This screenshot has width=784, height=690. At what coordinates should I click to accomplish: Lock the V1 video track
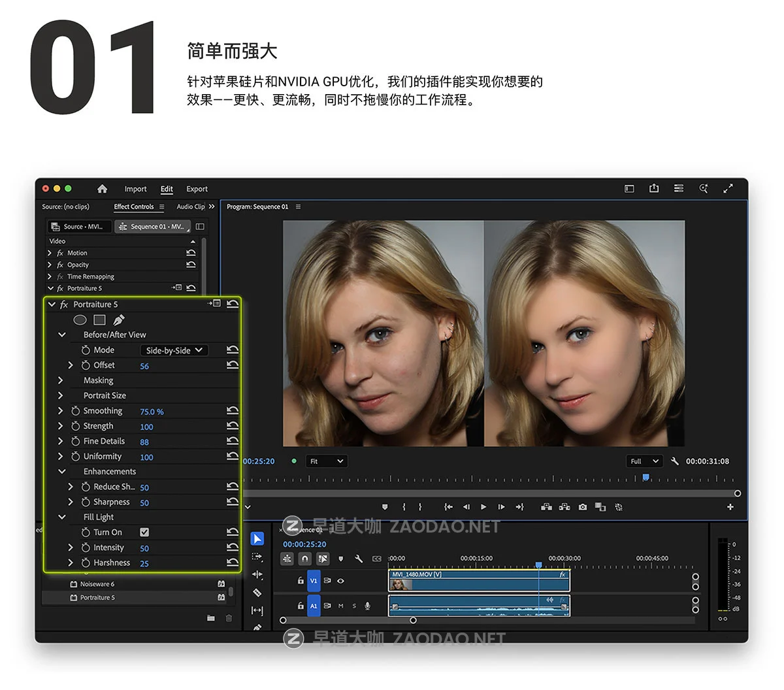point(301,580)
